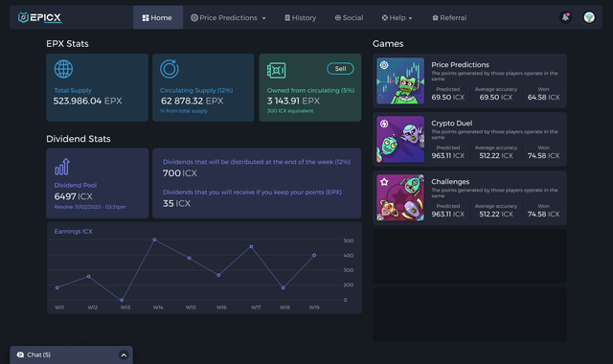Click the W16 data point on earnings chart
This screenshot has height=364, width=613.
tap(218, 275)
